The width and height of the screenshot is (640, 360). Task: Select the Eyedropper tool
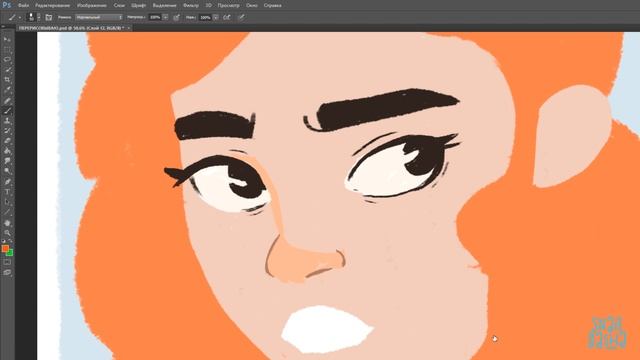(x=7, y=90)
